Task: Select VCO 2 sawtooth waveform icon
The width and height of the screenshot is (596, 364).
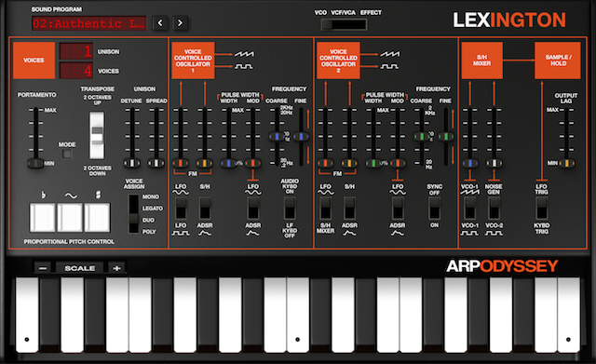Action: coord(389,54)
